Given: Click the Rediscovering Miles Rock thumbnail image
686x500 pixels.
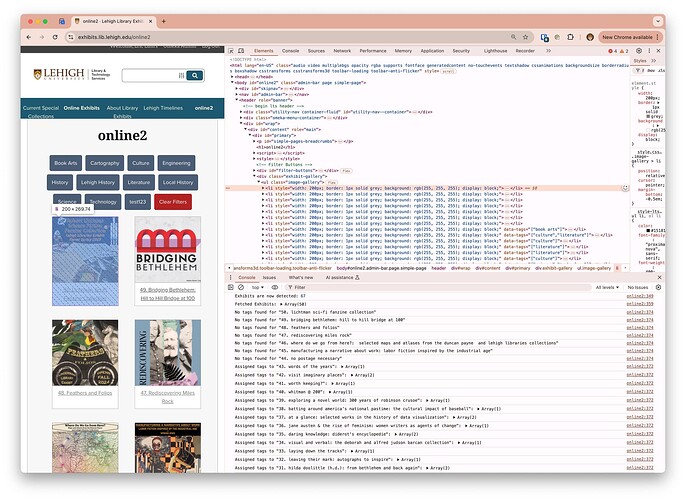Looking at the screenshot, I should coord(168,353).
